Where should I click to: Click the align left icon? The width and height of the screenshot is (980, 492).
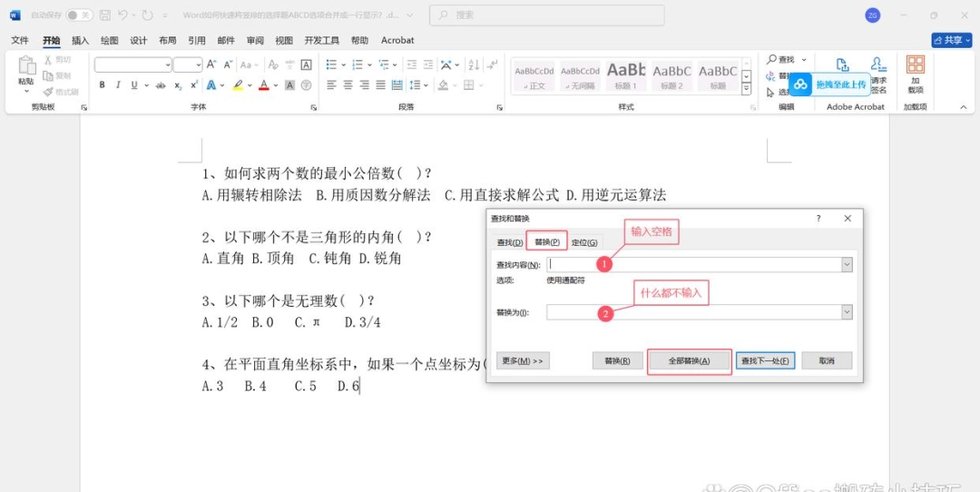[x=331, y=85]
